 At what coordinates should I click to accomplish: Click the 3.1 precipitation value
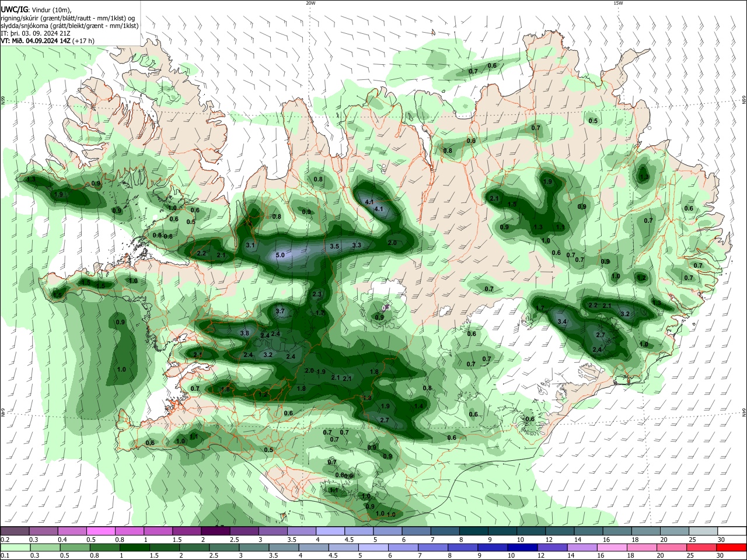tap(250, 245)
